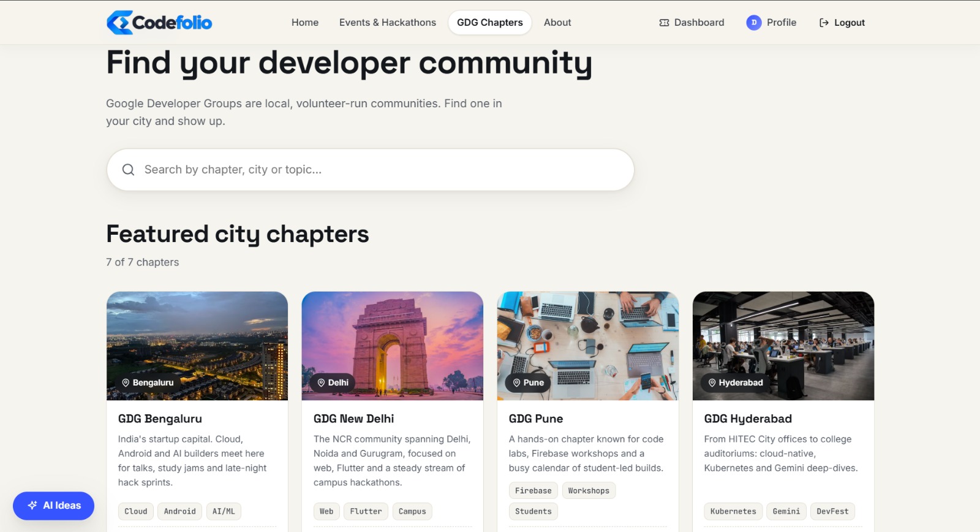Open the Profile link

(771, 23)
